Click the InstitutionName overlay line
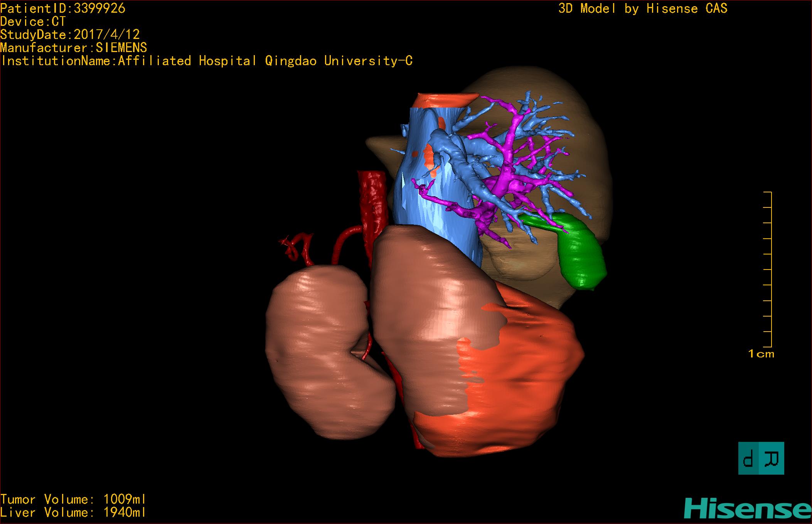This screenshot has width=812, height=524. pyautogui.click(x=207, y=61)
